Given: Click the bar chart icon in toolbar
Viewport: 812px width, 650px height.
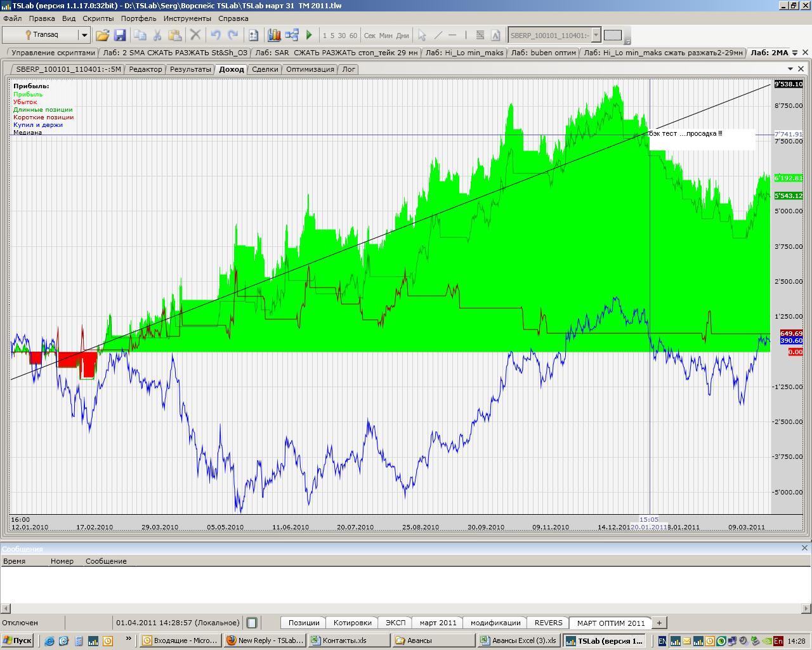Looking at the screenshot, I should (274, 36).
